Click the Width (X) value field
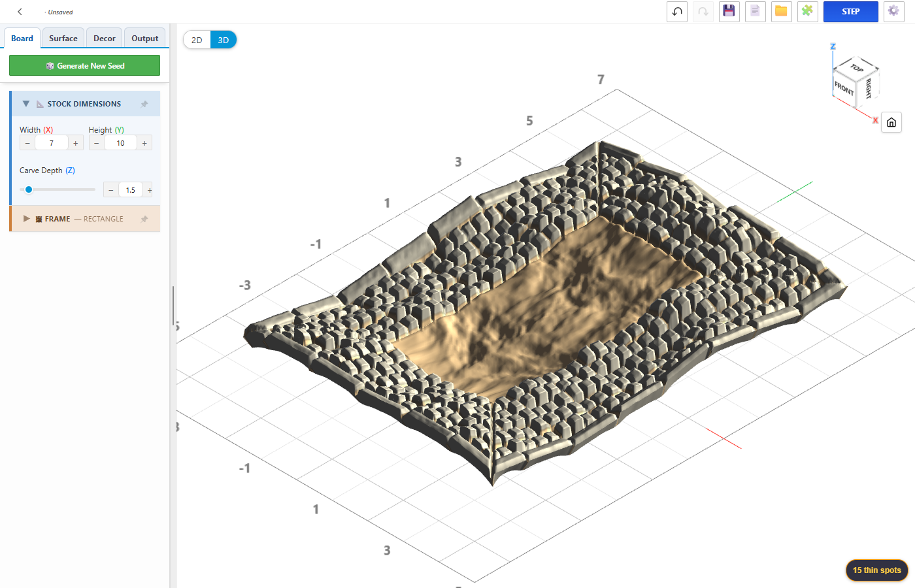 coord(52,143)
